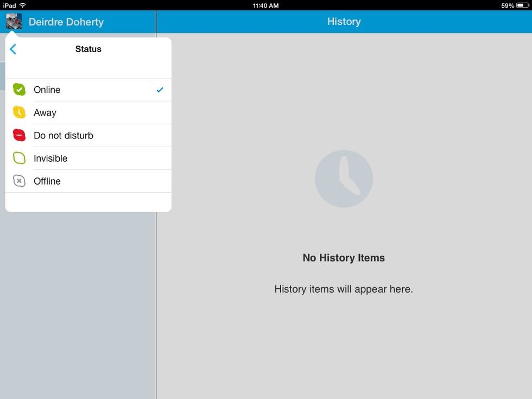This screenshot has height=399, width=532.
Task: Set status to Offline
Action: 47,181
